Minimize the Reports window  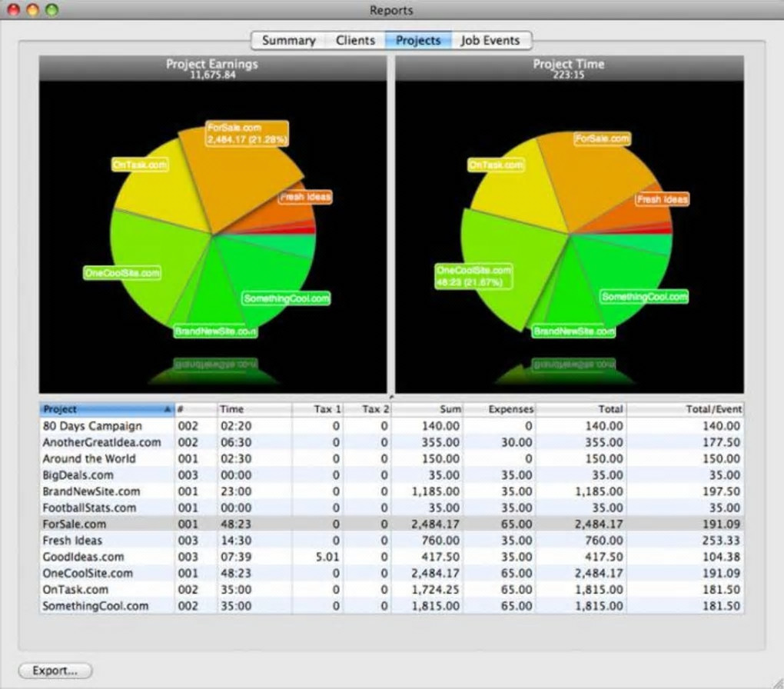(32, 9)
